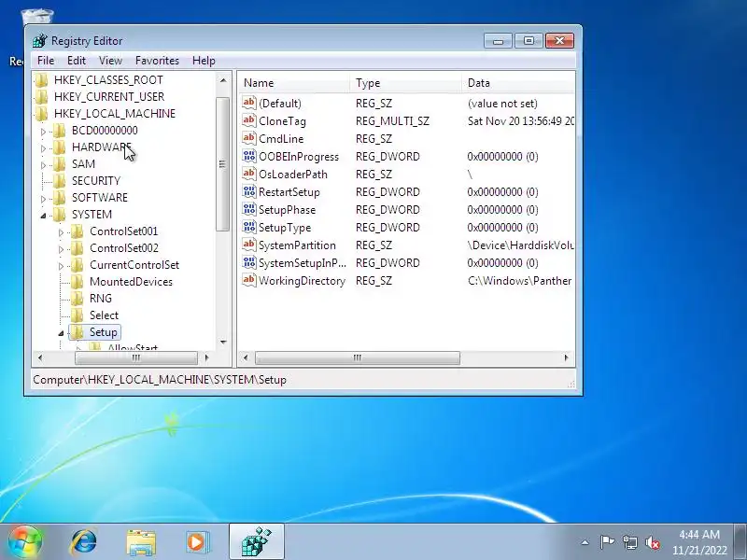Open the File menu
This screenshot has height=560, width=747.
coord(46,61)
